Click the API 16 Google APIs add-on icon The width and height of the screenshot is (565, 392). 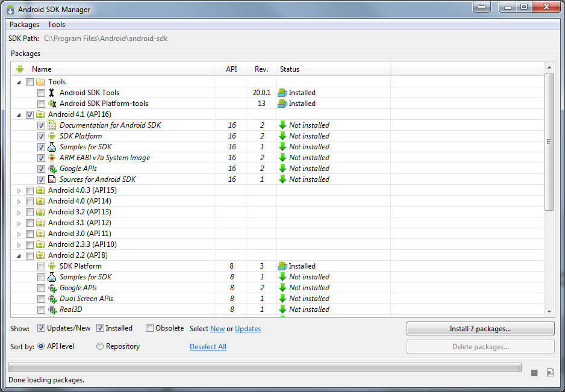[x=52, y=168]
